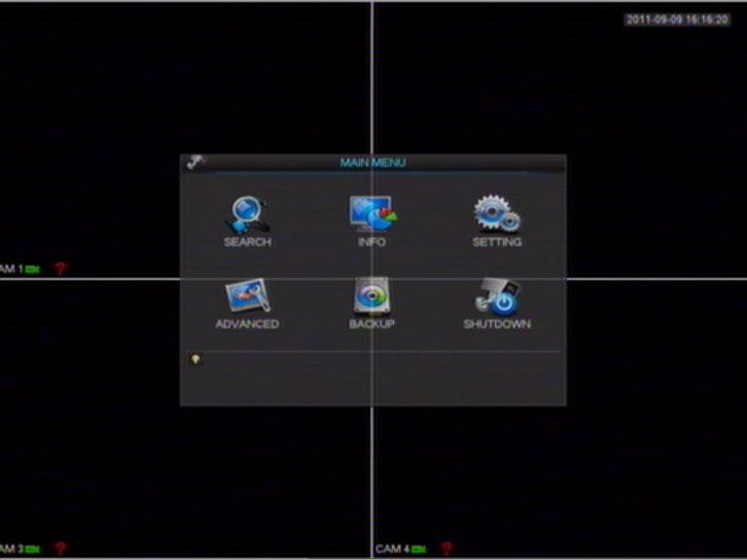Click the MAIN MENU title text
This screenshot has height=560, width=747.
tap(373, 162)
